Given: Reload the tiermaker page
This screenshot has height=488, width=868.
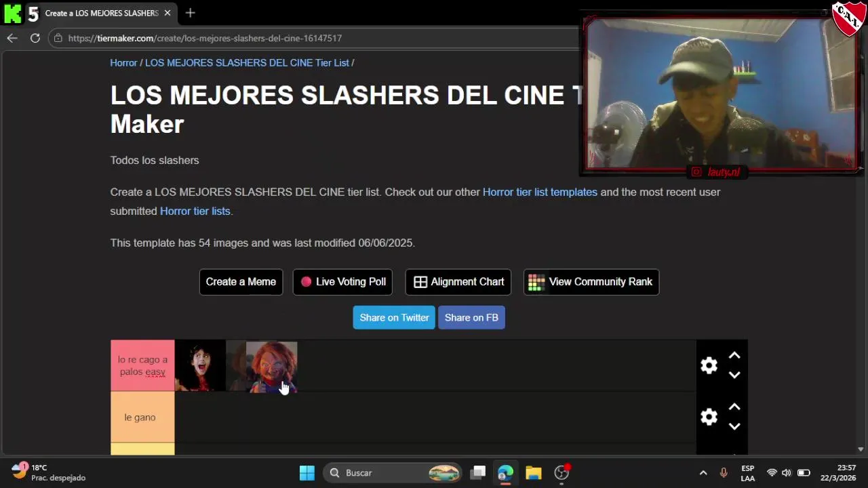Looking at the screenshot, I should (35, 38).
